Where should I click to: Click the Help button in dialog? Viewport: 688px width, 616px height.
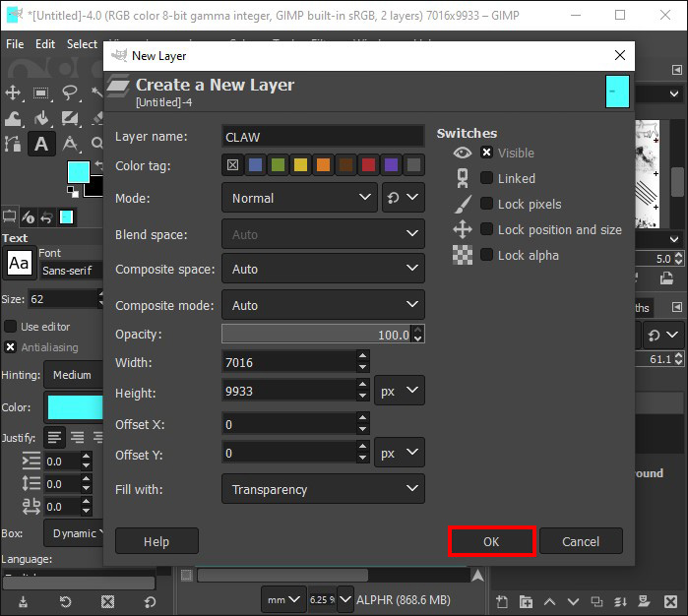(156, 541)
